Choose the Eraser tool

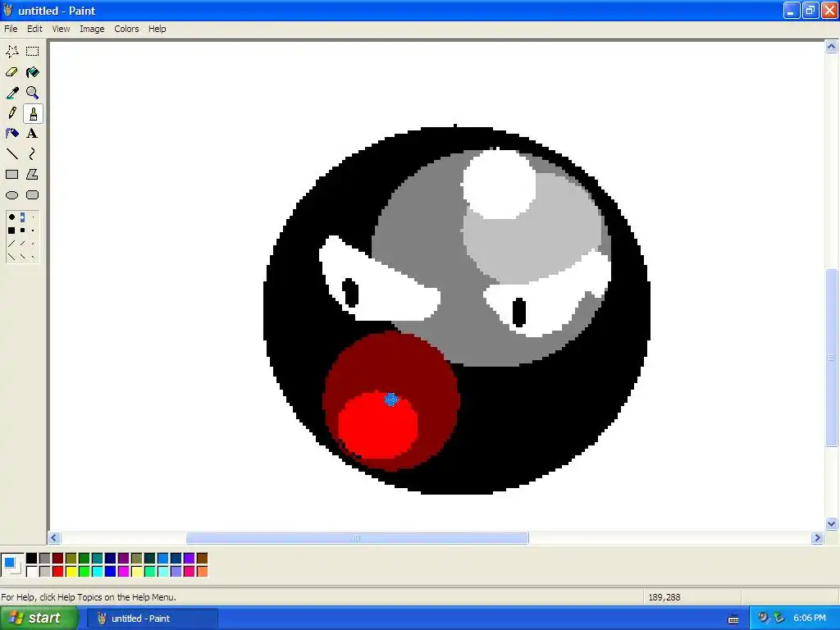[x=11, y=72]
